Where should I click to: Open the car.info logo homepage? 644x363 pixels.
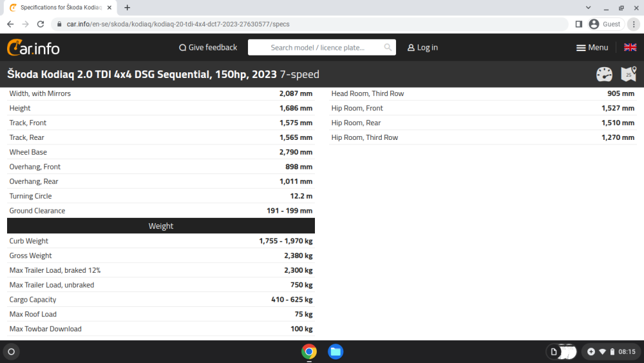click(33, 48)
